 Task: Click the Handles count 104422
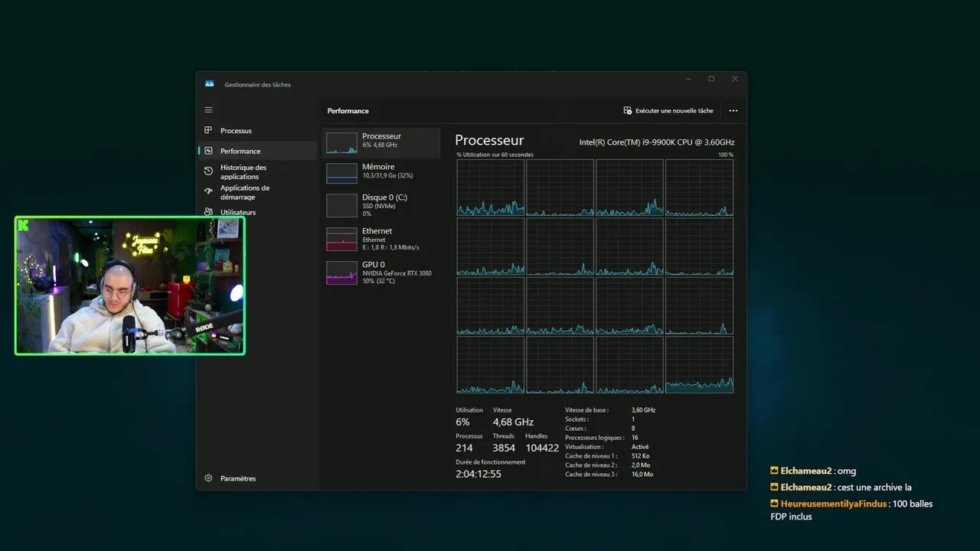click(542, 448)
